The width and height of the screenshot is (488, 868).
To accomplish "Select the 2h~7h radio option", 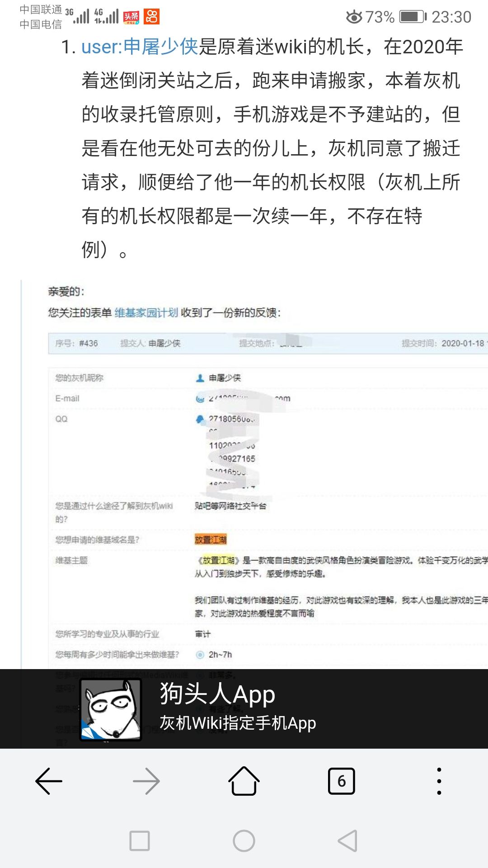I will coord(200,655).
